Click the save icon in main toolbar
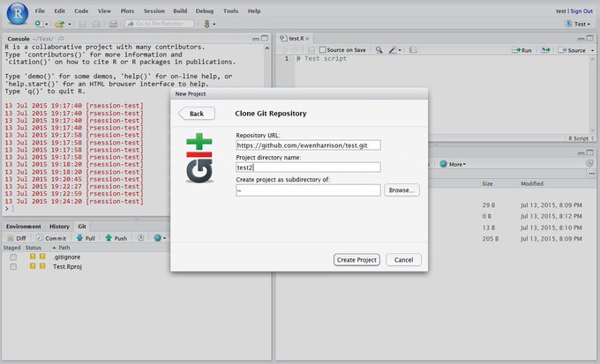This screenshot has width=600, height=364. pos(82,24)
